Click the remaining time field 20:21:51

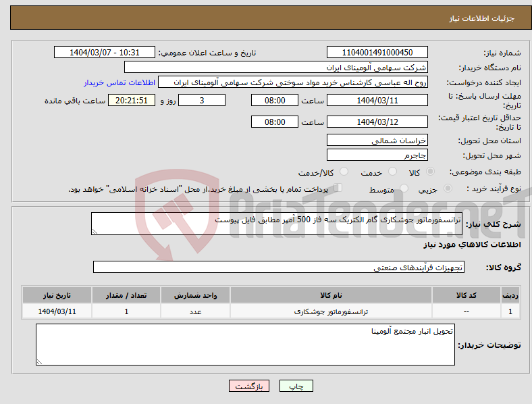tap(131, 100)
